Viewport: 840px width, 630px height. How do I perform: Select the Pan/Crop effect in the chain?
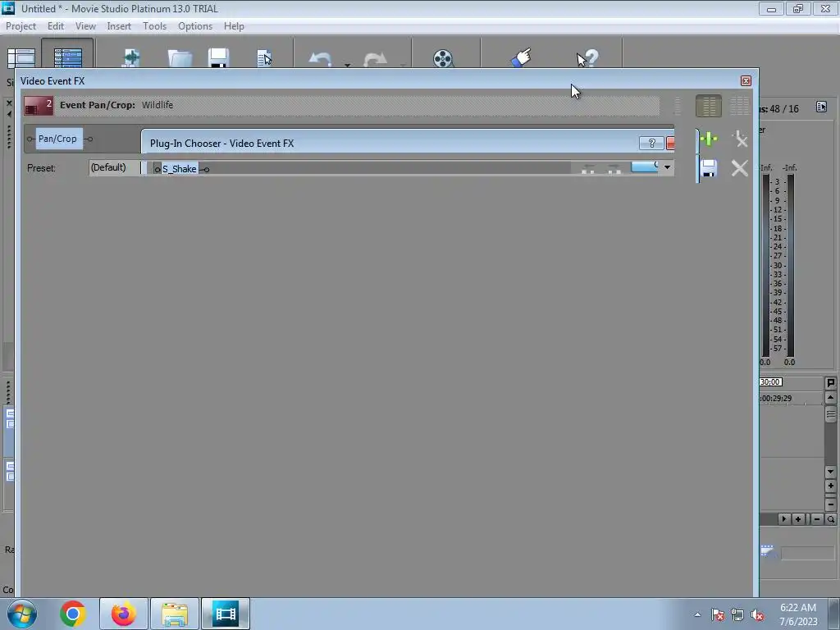click(59, 139)
